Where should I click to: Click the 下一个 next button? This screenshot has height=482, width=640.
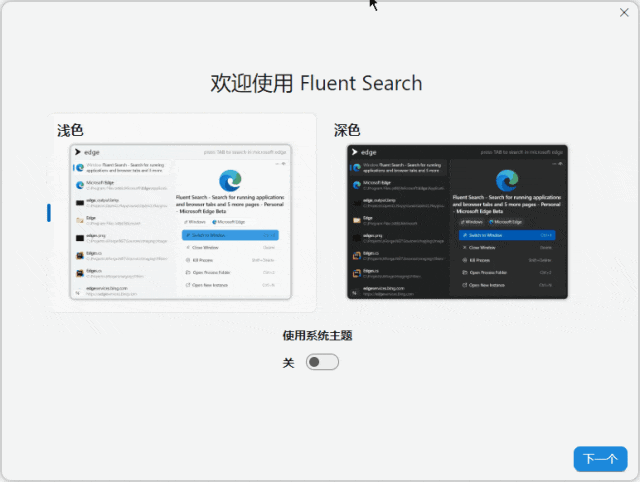point(600,459)
